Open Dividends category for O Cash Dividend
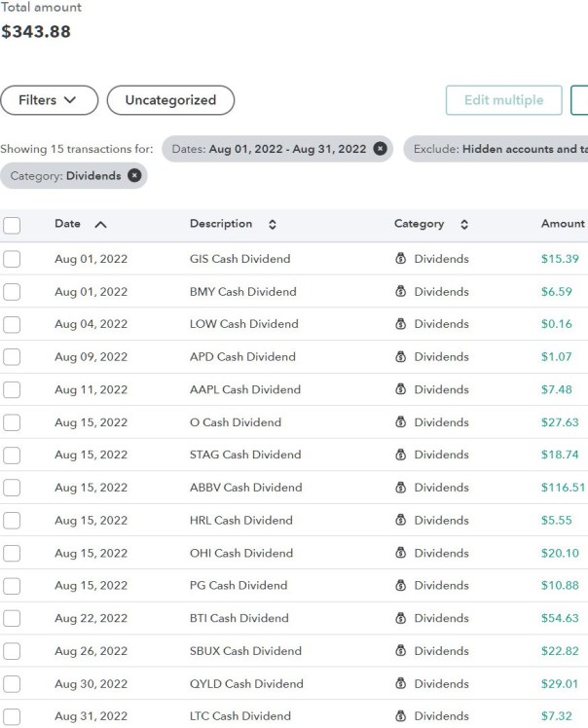The height and width of the screenshot is (728, 588). (441, 422)
